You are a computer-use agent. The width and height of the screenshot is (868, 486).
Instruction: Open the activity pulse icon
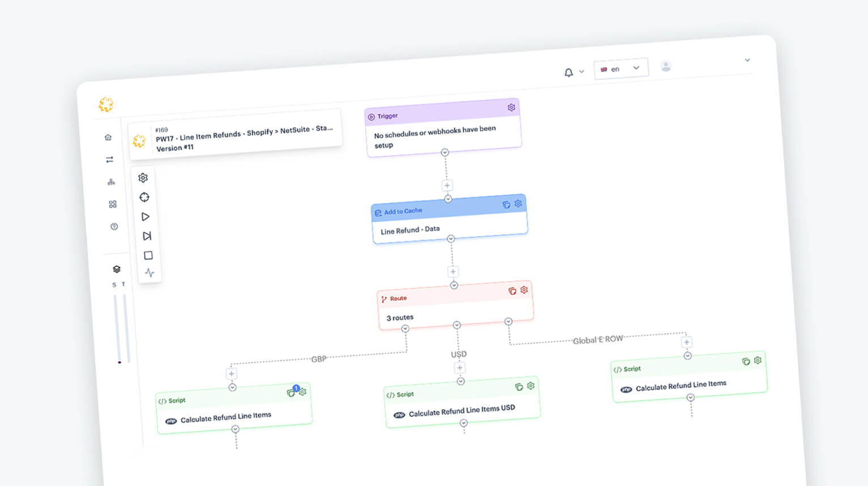pyautogui.click(x=150, y=273)
